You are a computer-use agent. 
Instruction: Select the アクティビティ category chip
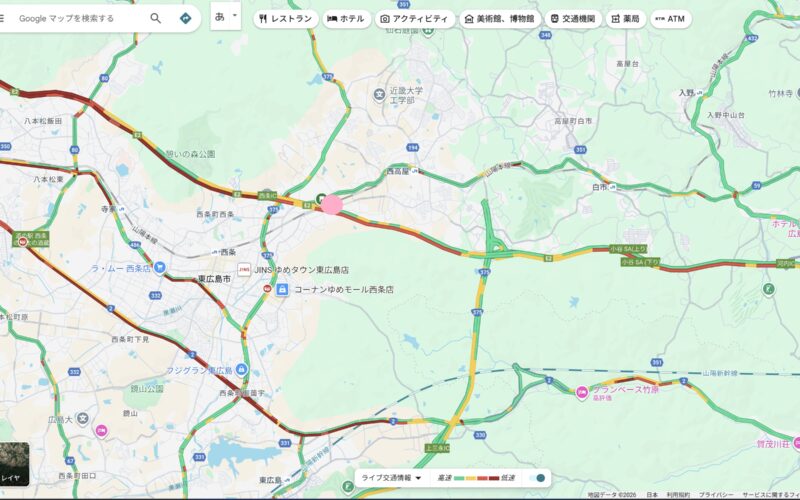coord(415,19)
